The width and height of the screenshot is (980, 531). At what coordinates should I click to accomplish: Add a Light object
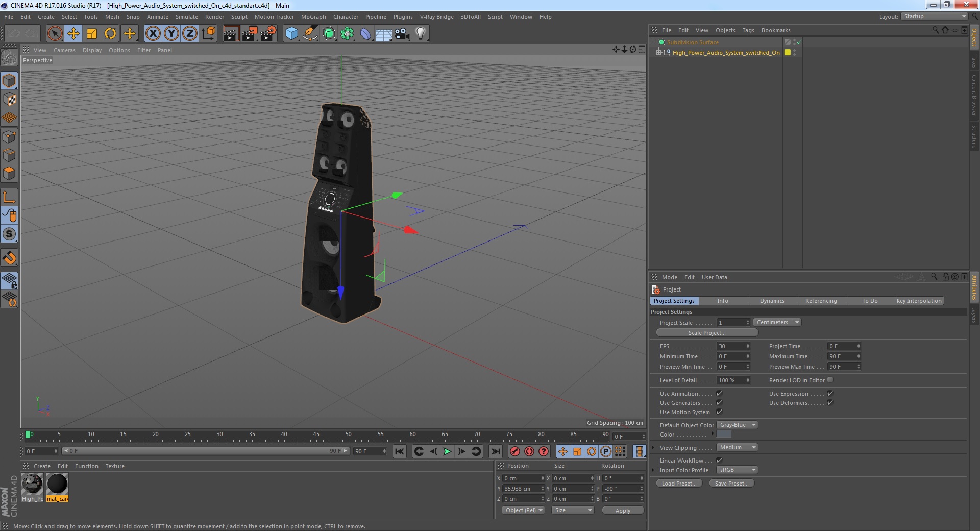pos(421,34)
